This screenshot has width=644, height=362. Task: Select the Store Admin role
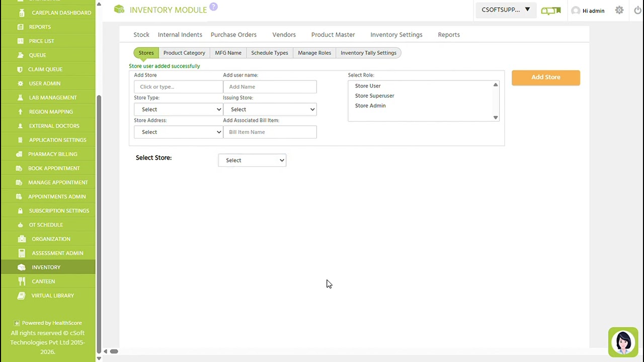[x=370, y=106]
